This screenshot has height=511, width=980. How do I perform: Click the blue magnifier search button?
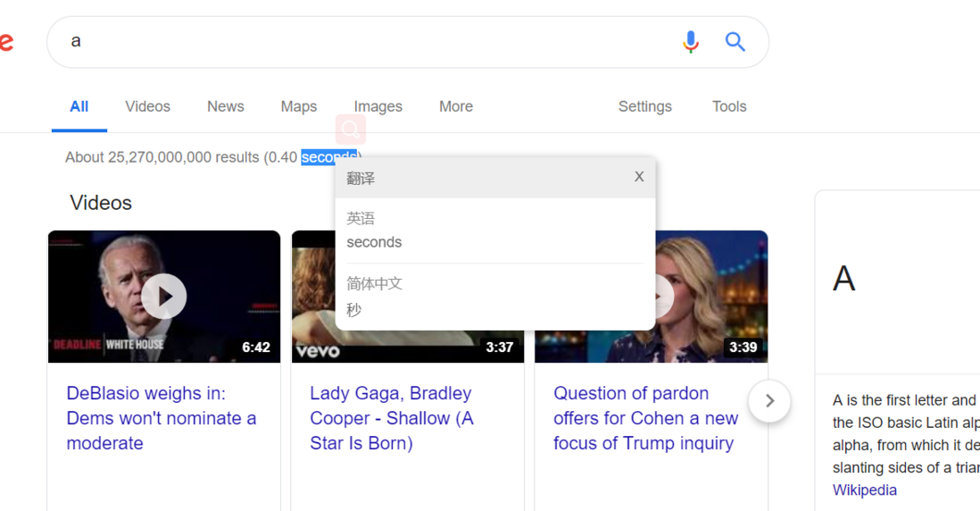(735, 42)
